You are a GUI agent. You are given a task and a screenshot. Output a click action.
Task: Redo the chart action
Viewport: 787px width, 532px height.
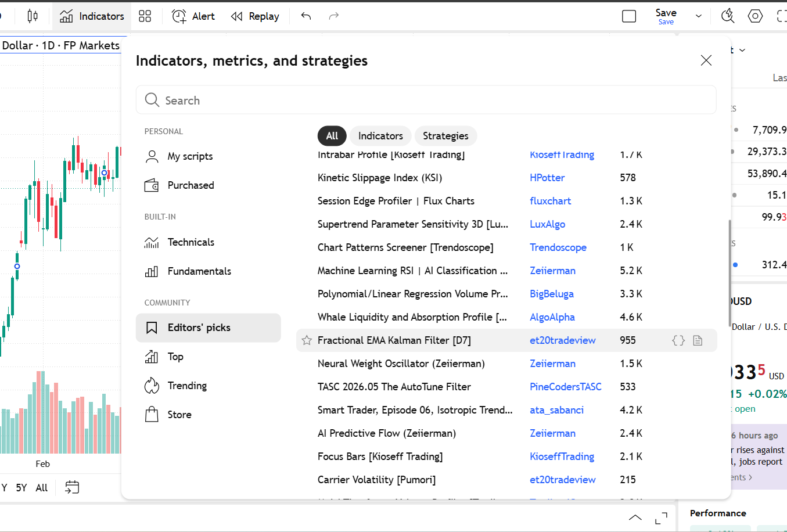click(x=333, y=16)
